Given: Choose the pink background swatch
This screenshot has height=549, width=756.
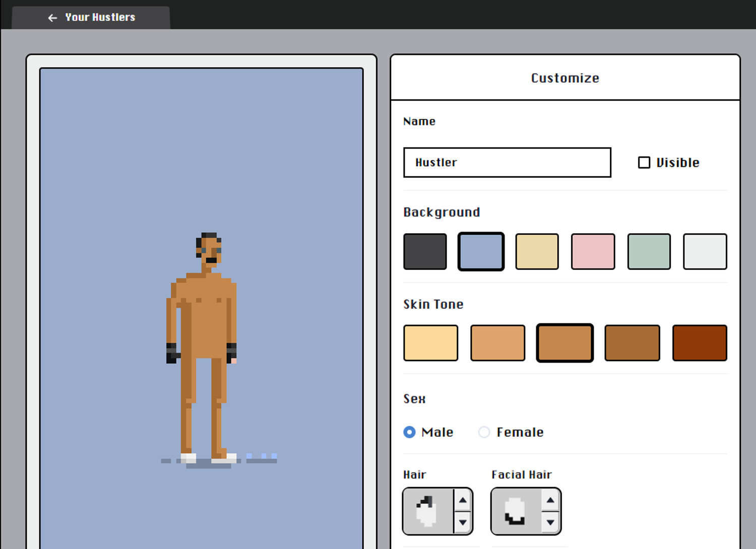Looking at the screenshot, I should [x=593, y=251].
